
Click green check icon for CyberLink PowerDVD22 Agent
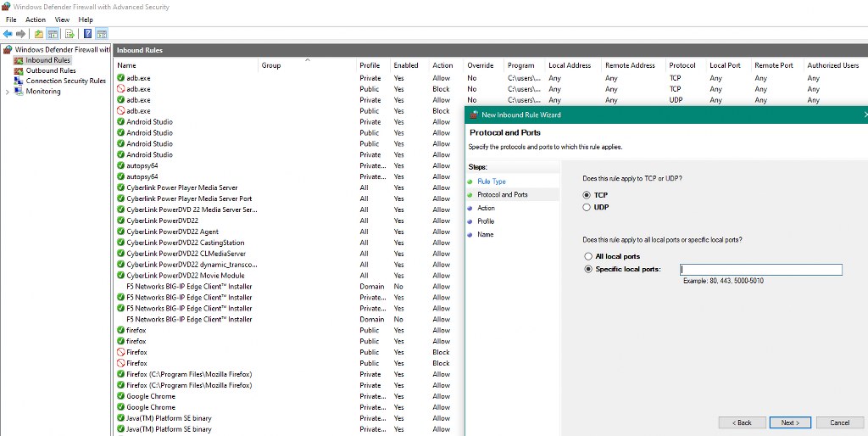[120, 232]
